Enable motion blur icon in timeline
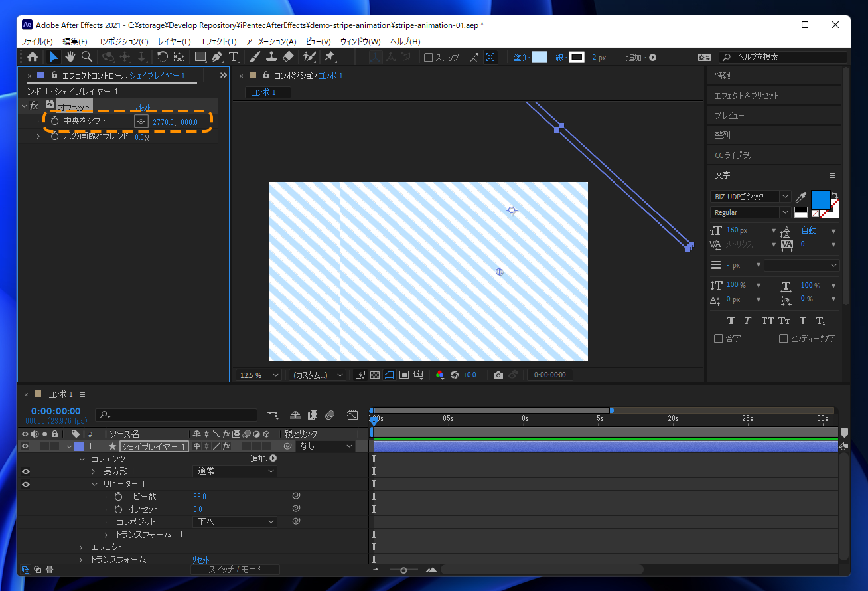The width and height of the screenshot is (868, 591). click(330, 415)
